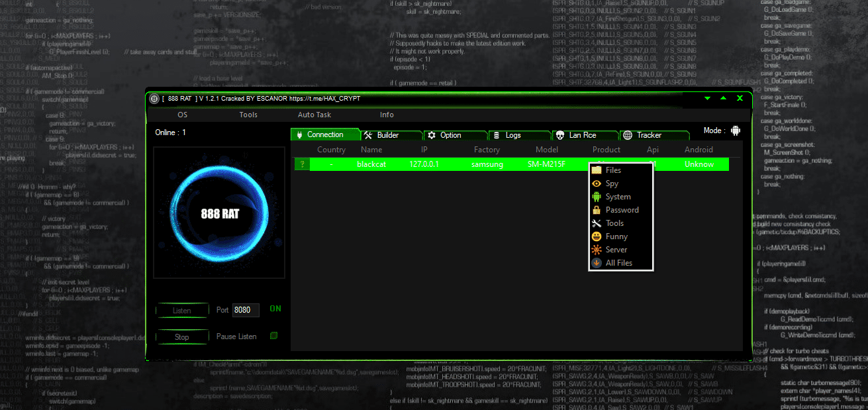Screen dimensions: 868x410
Task: Toggle the Android Mode icon at top right
Action: click(735, 131)
